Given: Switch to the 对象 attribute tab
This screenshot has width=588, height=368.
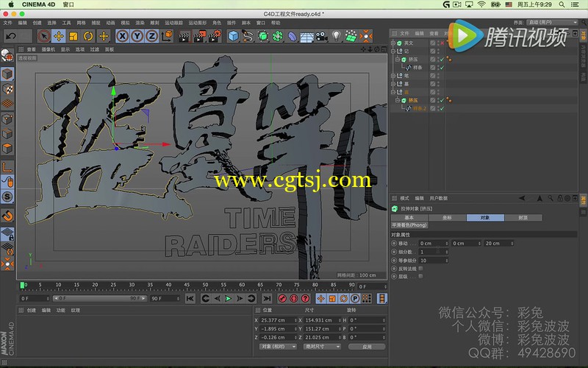Looking at the screenshot, I should click(x=485, y=217).
